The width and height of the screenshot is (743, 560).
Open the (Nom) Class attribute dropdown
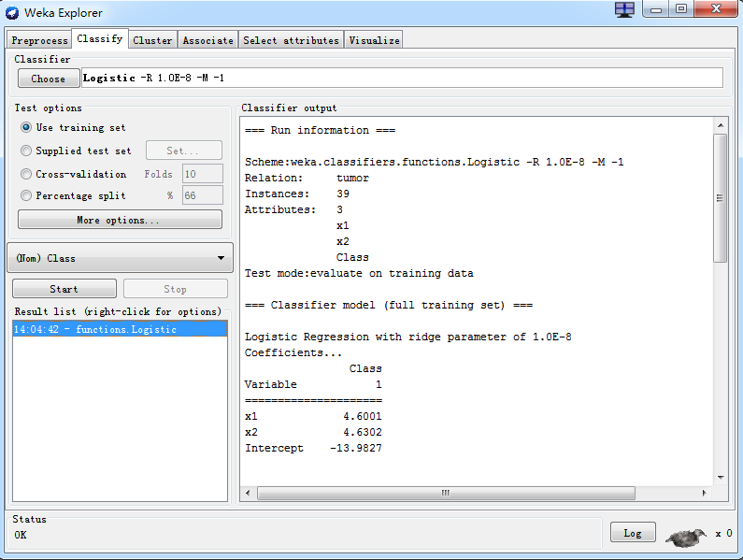pos(121,258)
